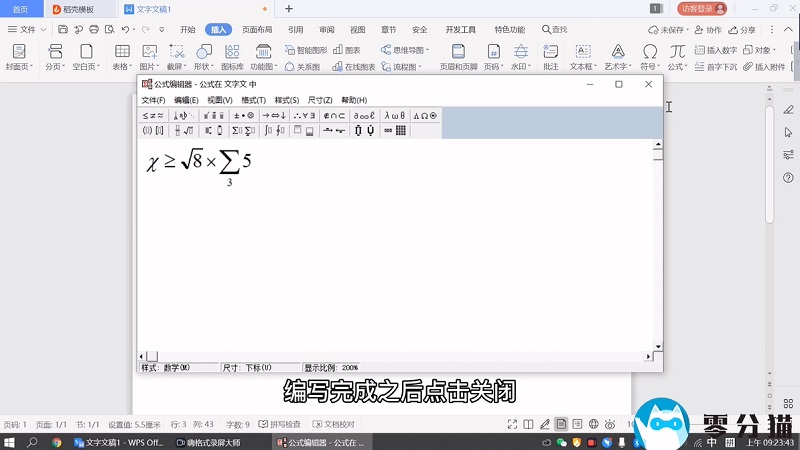Open the fraction and radical templates palette
Viewport: 800px width, 450px height.
click(184, 130)
